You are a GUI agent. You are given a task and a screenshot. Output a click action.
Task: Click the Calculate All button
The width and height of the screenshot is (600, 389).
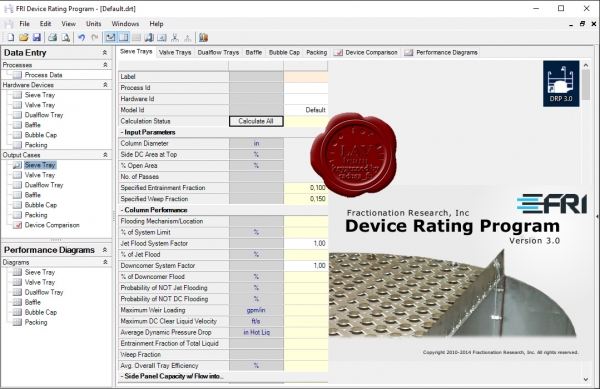pyautogui.click(x=256, y=121)
